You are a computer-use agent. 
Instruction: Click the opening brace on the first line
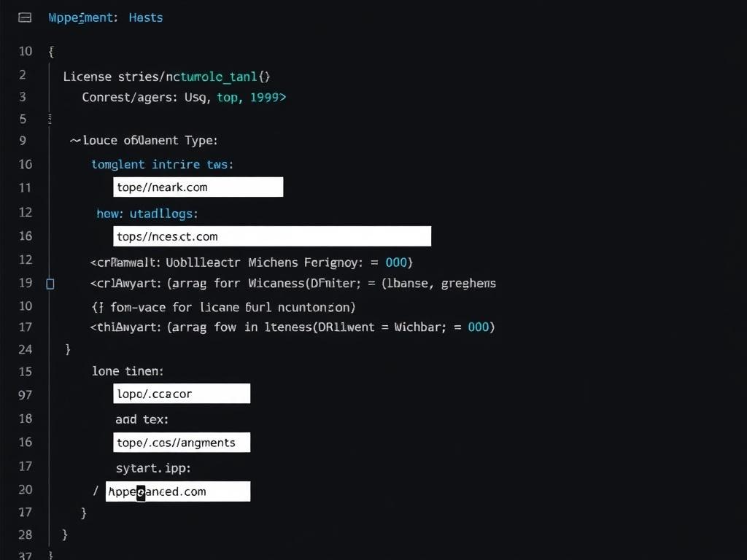coord(51,51)
